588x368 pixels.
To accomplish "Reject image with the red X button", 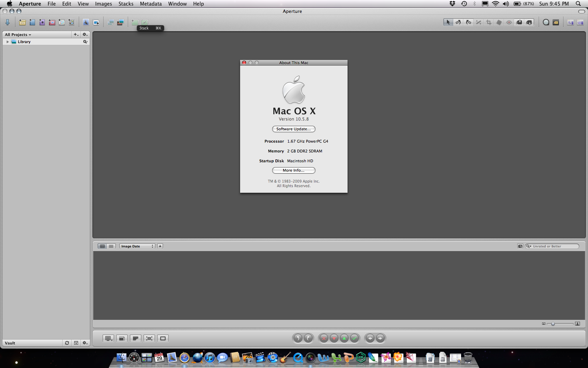I will point(324,338).
